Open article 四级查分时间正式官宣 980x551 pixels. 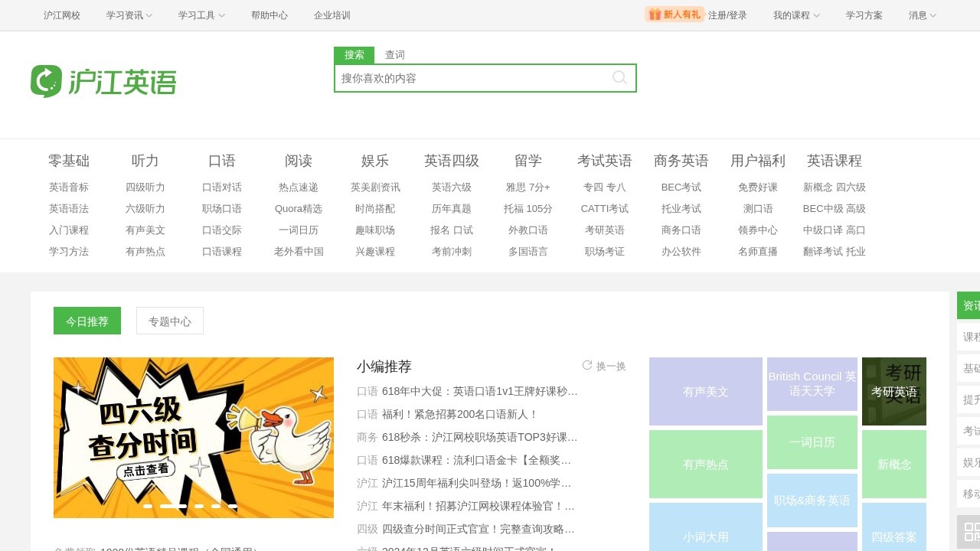[x=479, y=529]
